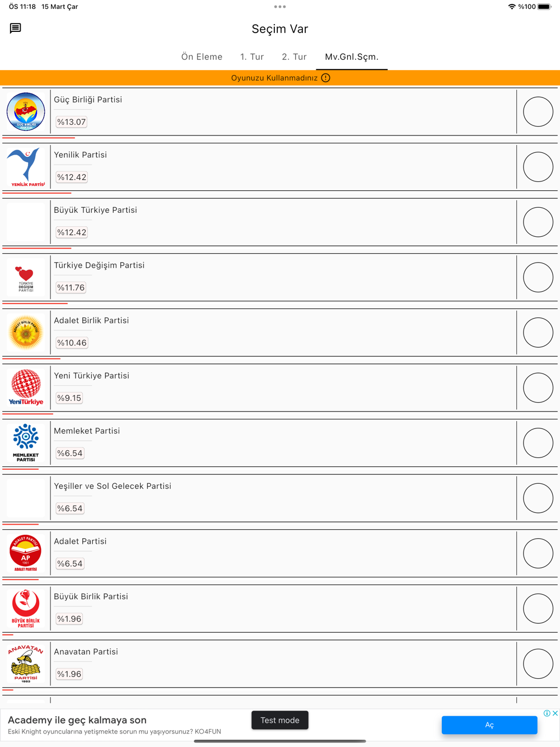
Task: Switch to the 1. Tur tab
Action: [252, 57]
